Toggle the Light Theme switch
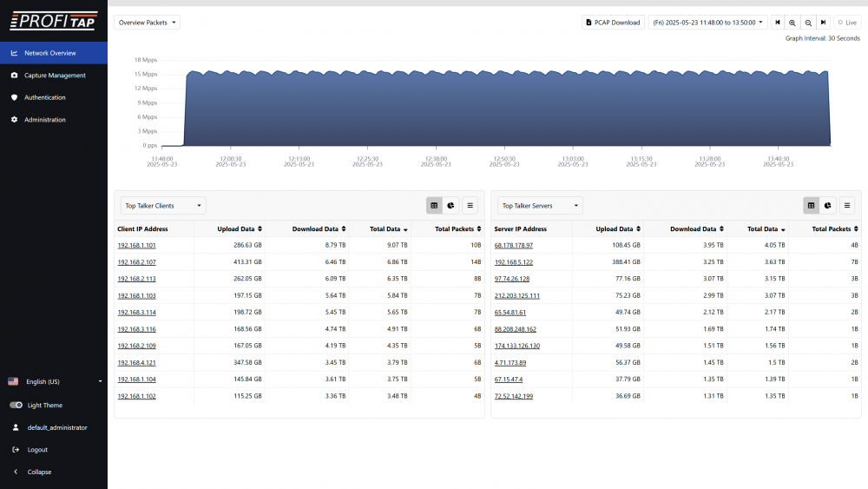868x489 pixels. 16,406
